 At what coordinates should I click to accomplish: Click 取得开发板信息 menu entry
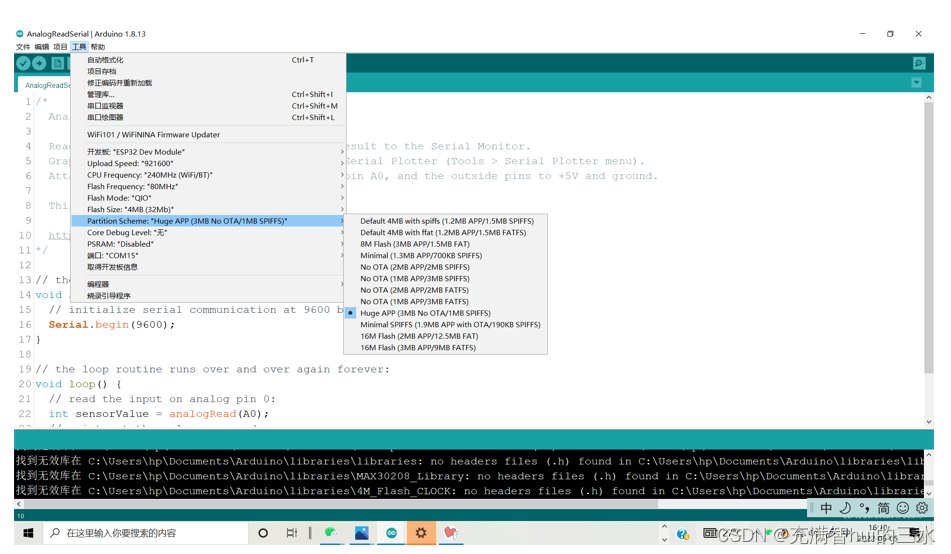point(208,268)
